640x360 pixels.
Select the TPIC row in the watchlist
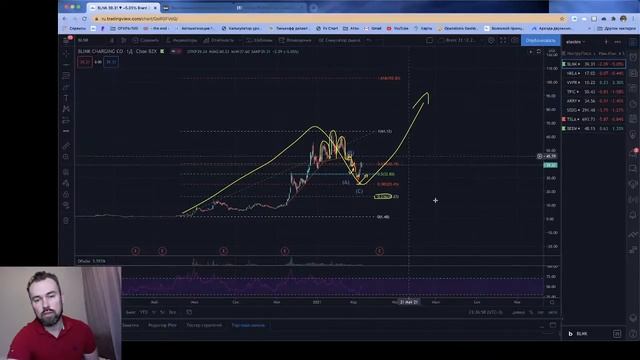pyautogui.click(x=593, y=92)
